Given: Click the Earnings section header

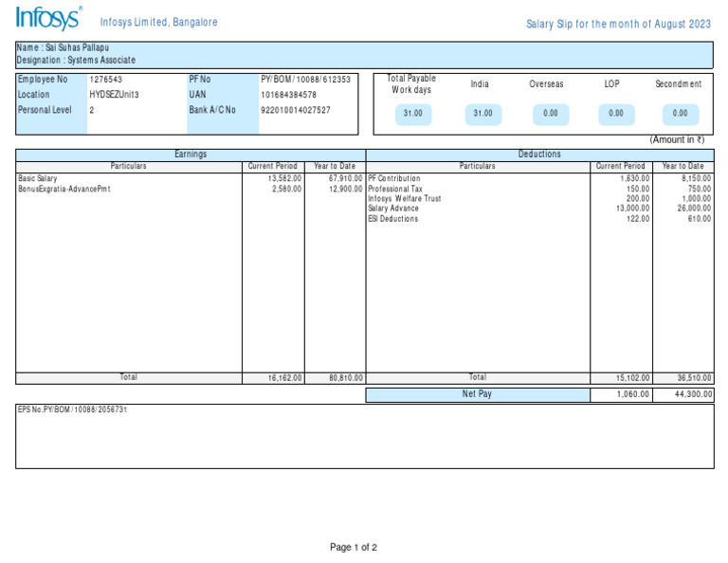Looking at the screenshot, I should coord(191,154).
